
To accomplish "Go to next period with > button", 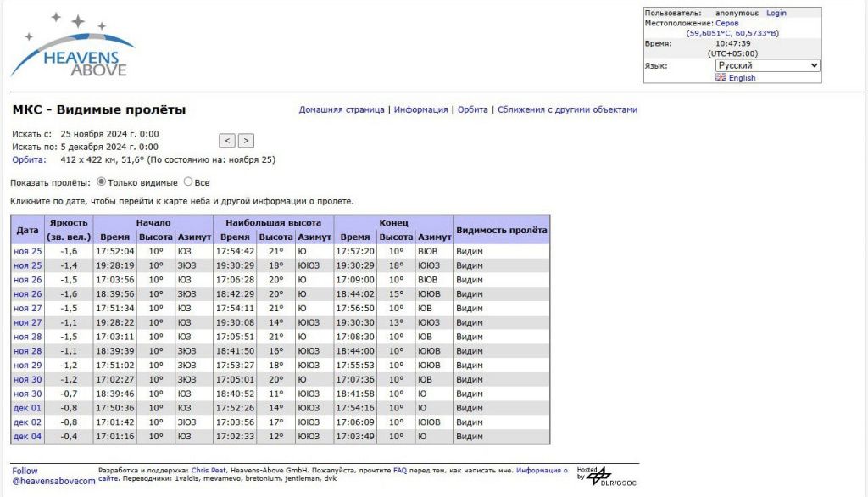I will (x=246, y=141).
